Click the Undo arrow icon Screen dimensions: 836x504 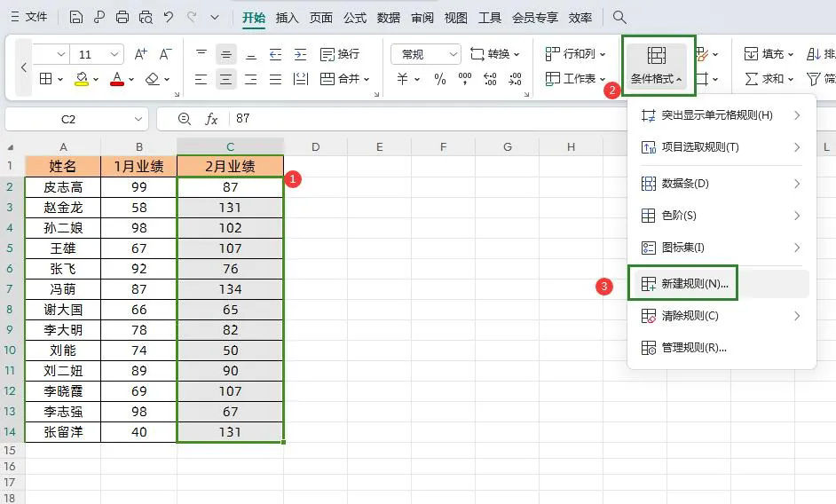[x=169, y=17]
